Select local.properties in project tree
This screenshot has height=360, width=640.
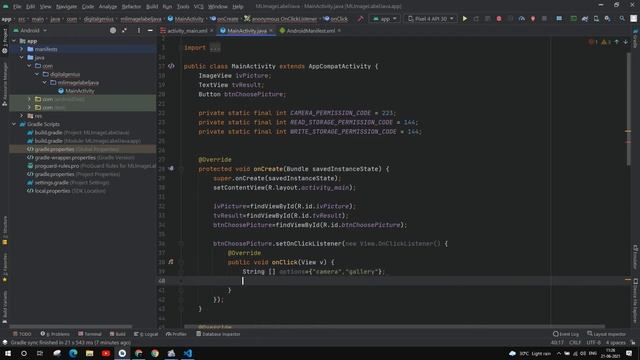(x=66, y=191)
